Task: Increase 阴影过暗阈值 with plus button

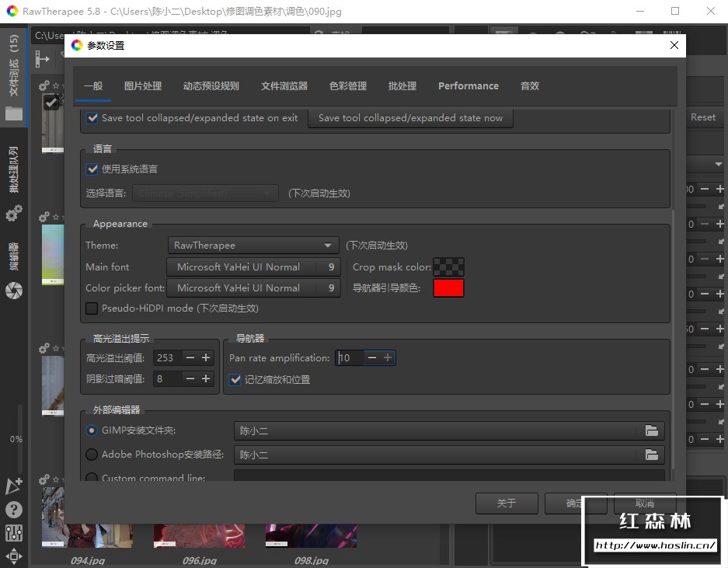Action: (x=206, y=378)
